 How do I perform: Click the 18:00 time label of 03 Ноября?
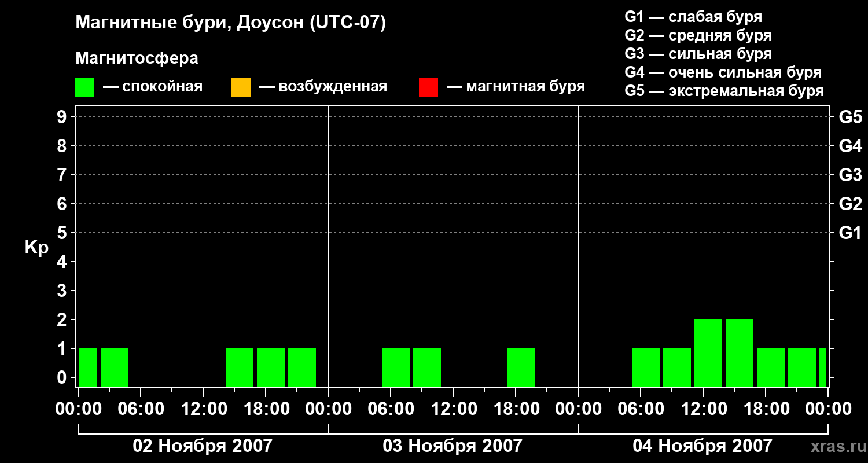point(516,409)
